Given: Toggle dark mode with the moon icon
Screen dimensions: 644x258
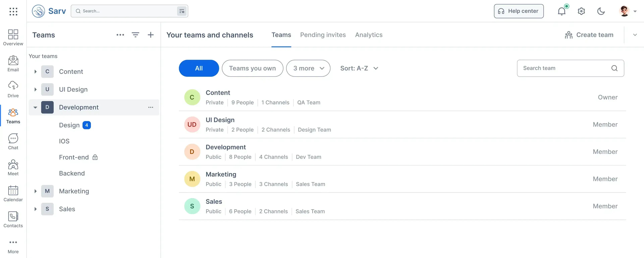Looking at the screenshot, I should (601, 11).
